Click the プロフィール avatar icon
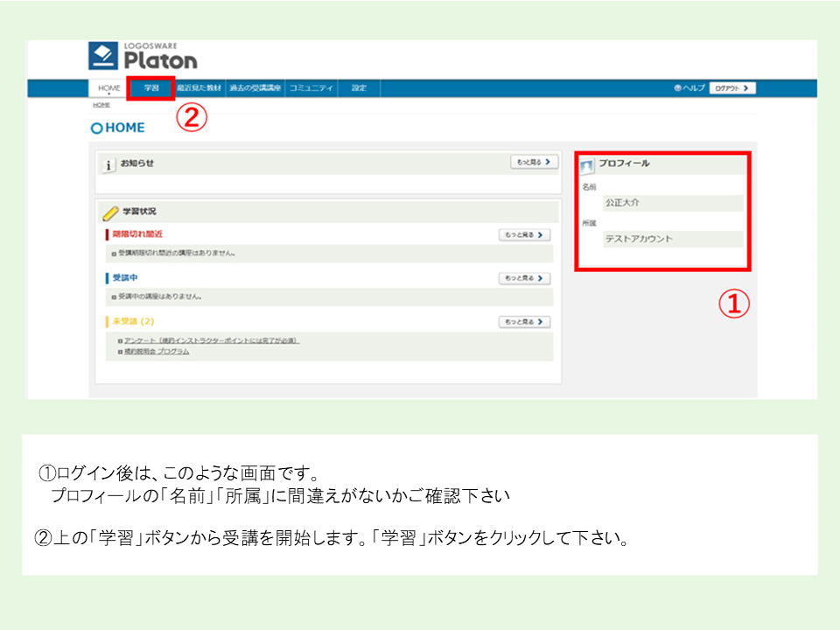Viewport: 840px width, 630px height. (587, 165)
